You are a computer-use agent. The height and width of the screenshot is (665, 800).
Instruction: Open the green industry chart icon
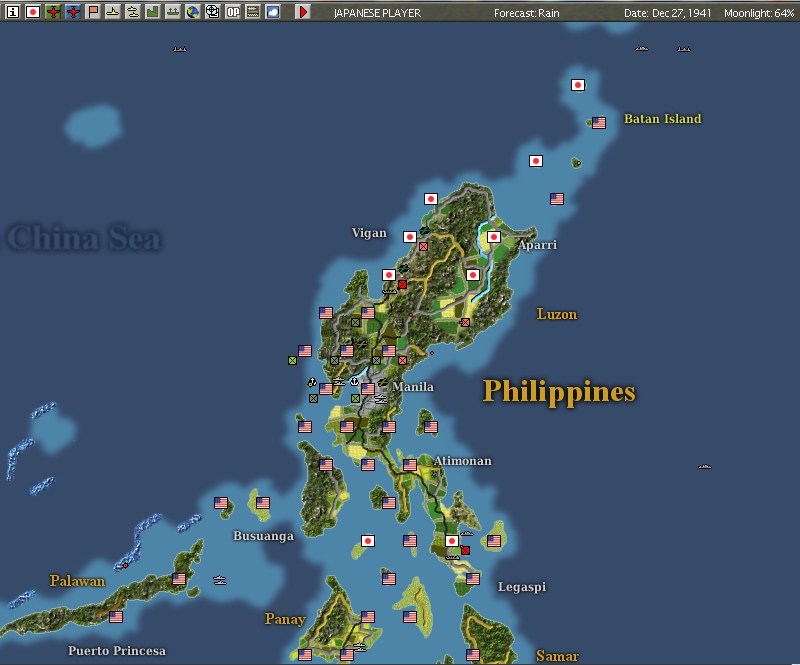pyautogui.click(x=153, y=12)
